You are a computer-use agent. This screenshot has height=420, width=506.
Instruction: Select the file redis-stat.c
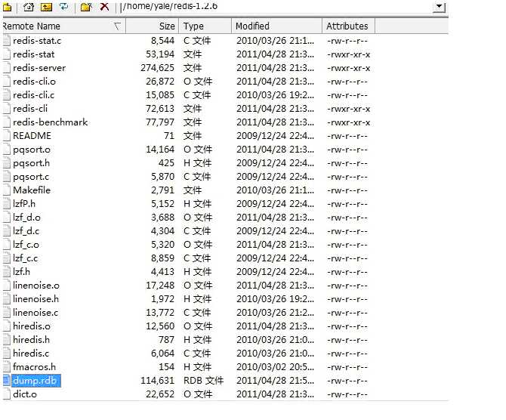click(37, 41)
